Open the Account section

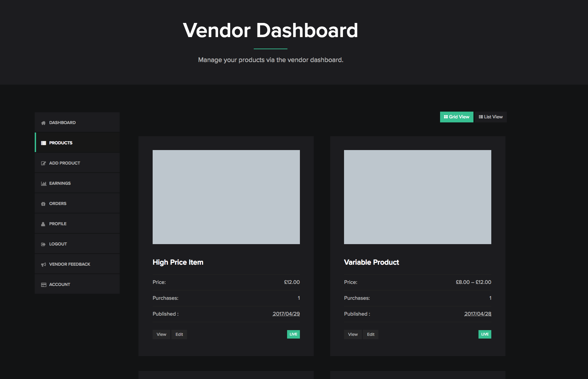77,284
